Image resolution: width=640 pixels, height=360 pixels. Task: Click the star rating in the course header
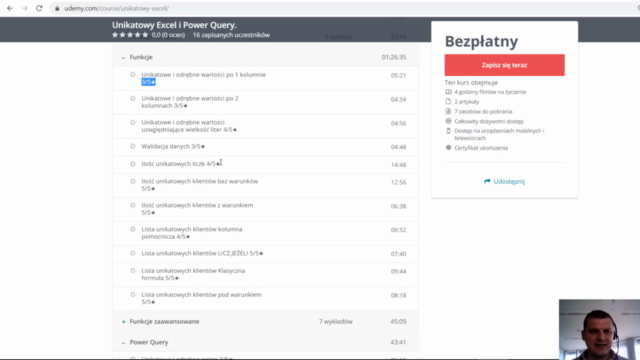(130, 35)
